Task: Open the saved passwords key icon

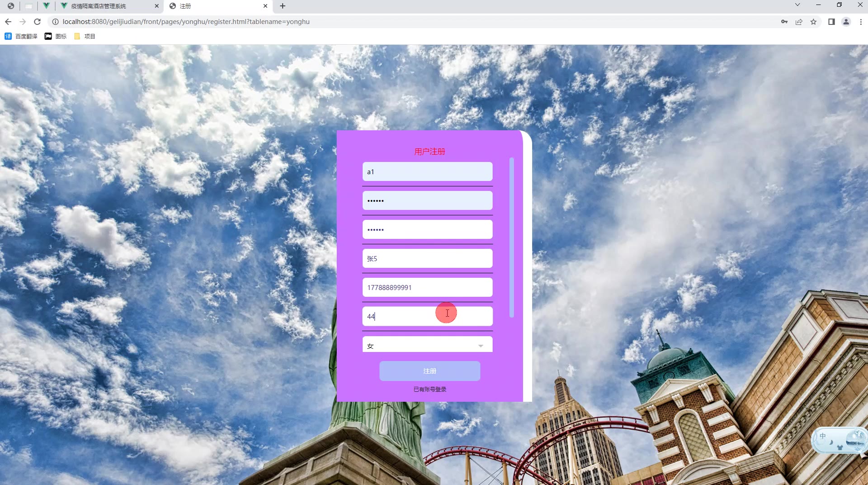Action: 784,22
